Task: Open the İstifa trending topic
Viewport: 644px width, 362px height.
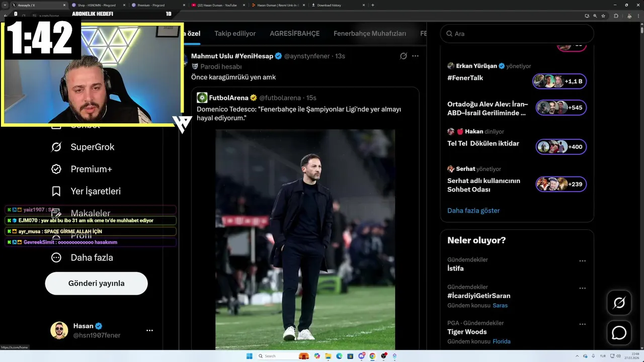Action: pos(455,268)
